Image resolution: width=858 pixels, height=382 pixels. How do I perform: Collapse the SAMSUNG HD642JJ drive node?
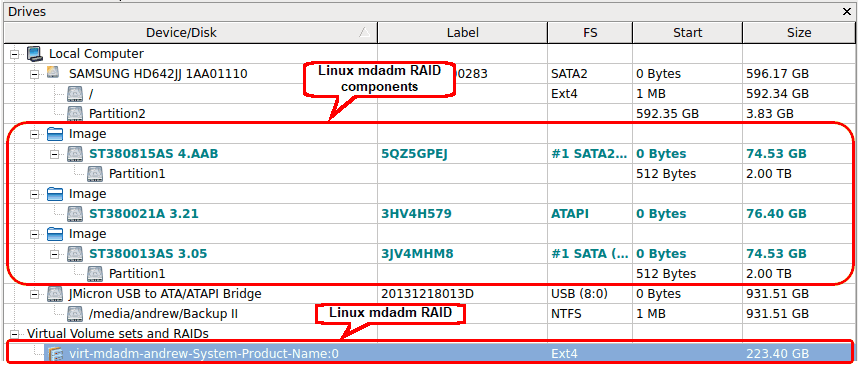click(x=34, y=74)
